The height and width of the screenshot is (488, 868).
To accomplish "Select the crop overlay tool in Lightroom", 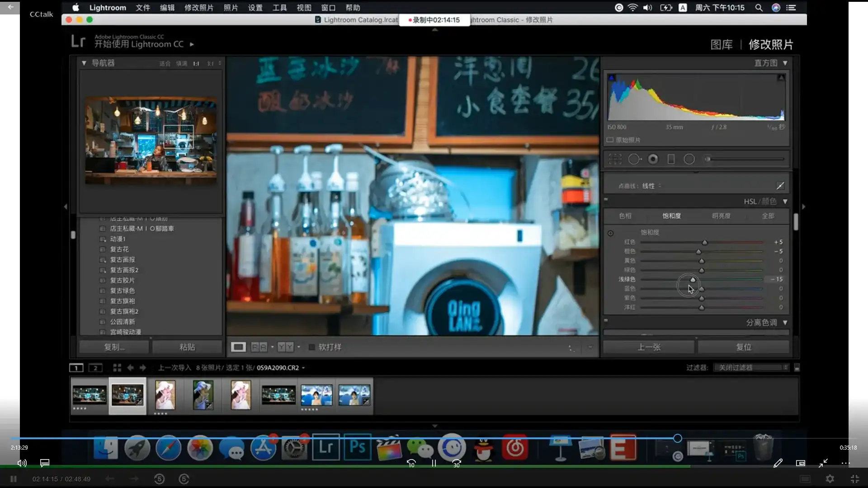I will 615,159.
